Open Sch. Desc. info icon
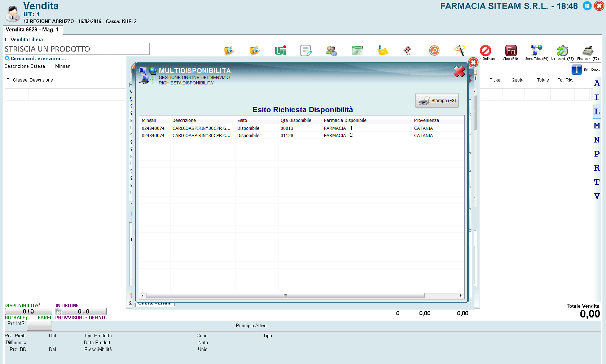606x364 pixels. pyautogui.click(x=576, y=69)
